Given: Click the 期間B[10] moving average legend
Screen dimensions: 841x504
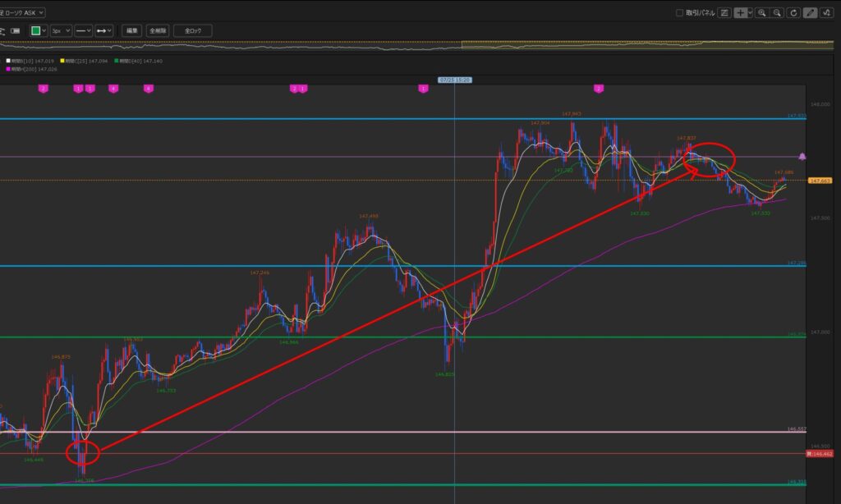Looking at the screenshot, I should (x=30, y=61).
